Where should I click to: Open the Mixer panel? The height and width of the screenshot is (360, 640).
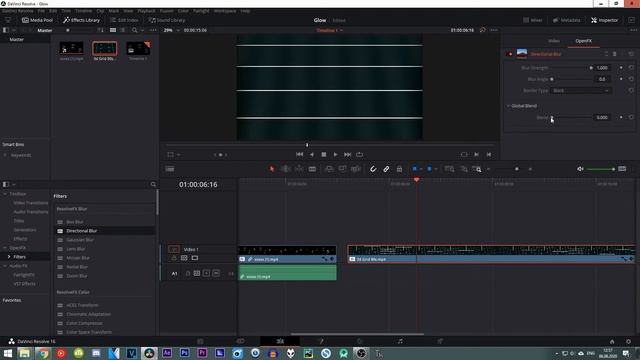pos(533,20)
